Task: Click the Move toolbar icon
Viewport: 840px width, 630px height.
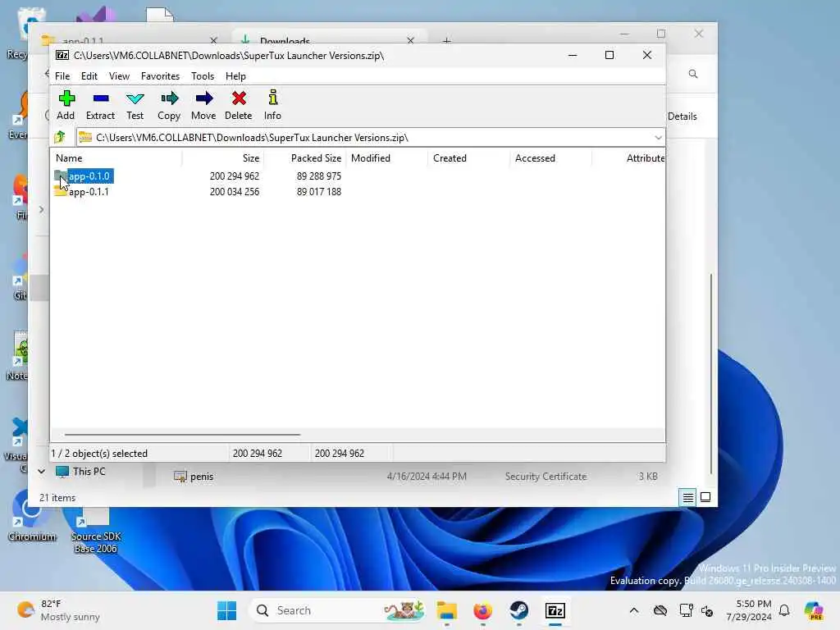Action: click(x=203, y=105)
